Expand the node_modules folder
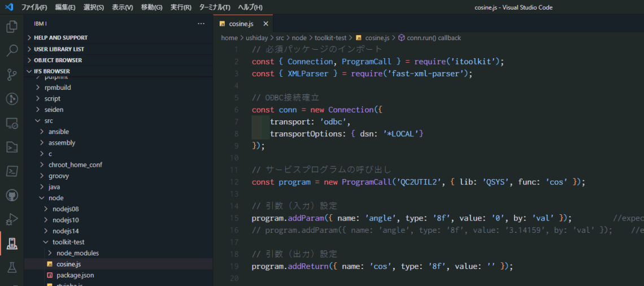The height and width of the screenshot is (286, 644). tap(77, 253)
